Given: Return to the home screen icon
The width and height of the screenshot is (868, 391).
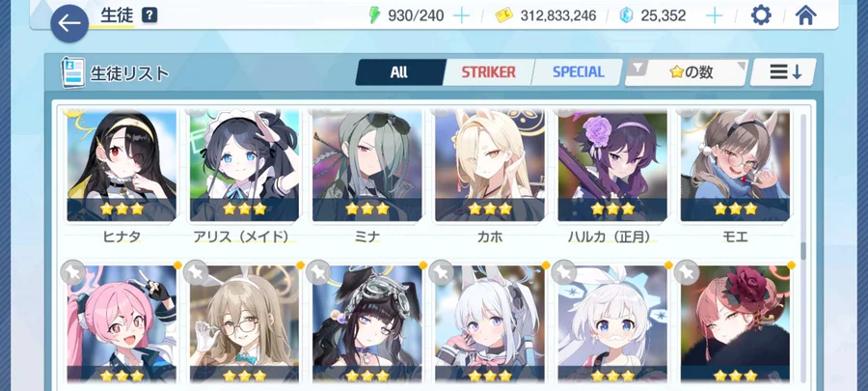Looking at the screenshot, I should [x=805, y=15].
